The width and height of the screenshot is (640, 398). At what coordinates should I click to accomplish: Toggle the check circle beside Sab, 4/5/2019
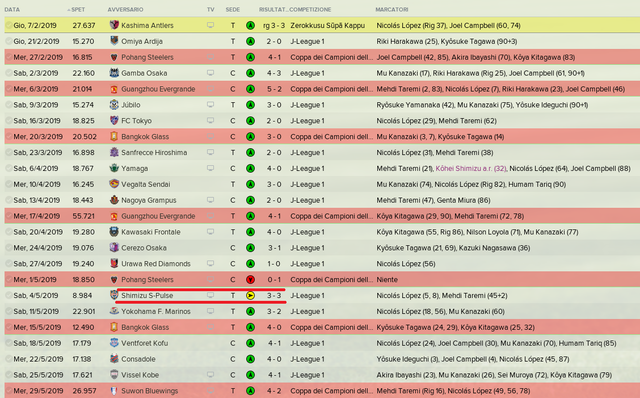9,296
